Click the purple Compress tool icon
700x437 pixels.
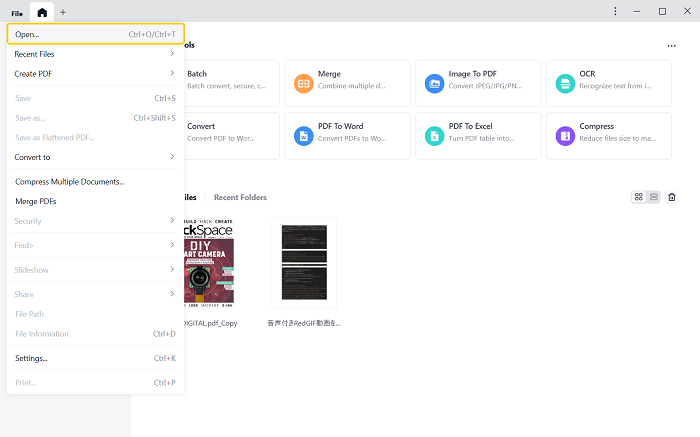tap(565, 135)
